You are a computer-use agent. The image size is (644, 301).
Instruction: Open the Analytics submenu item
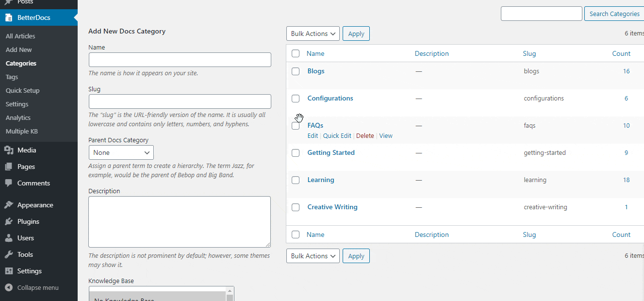(x=18, y=118)
